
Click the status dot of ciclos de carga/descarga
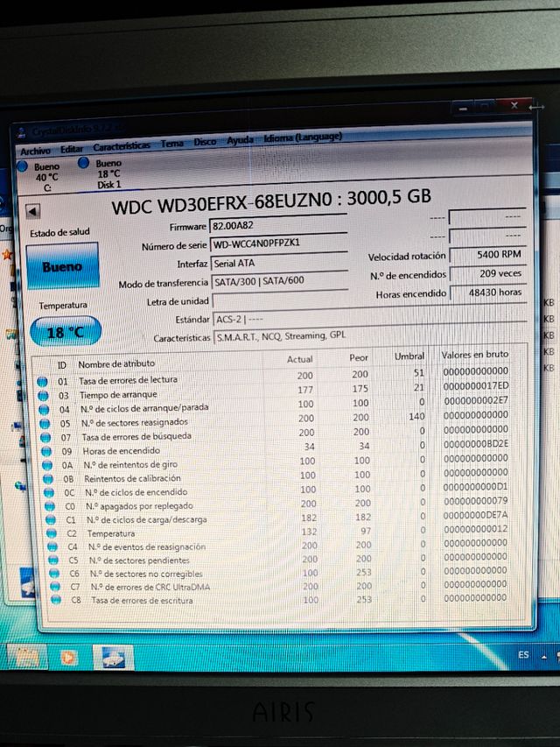(51, 520)
